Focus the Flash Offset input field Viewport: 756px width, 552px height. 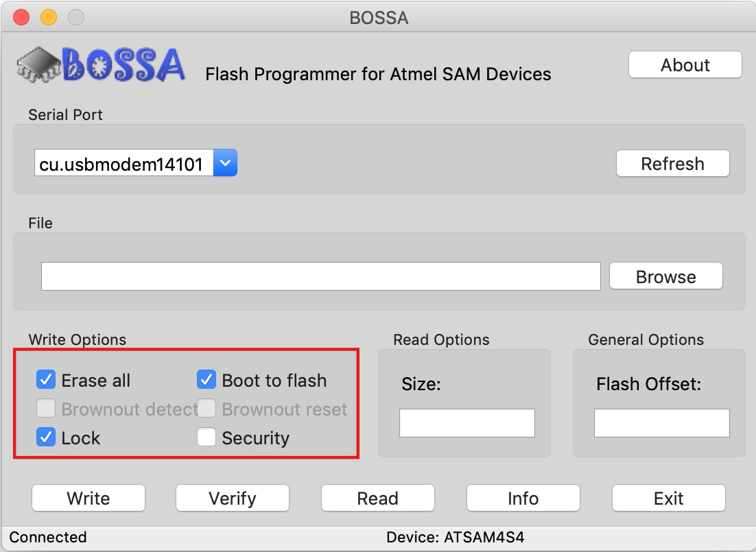point(662,423)
